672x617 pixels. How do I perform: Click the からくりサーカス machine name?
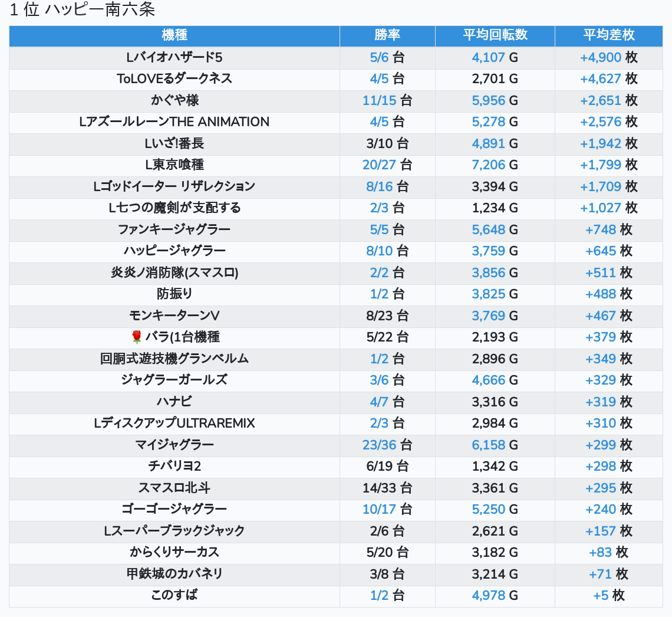[x=174, y=552]
